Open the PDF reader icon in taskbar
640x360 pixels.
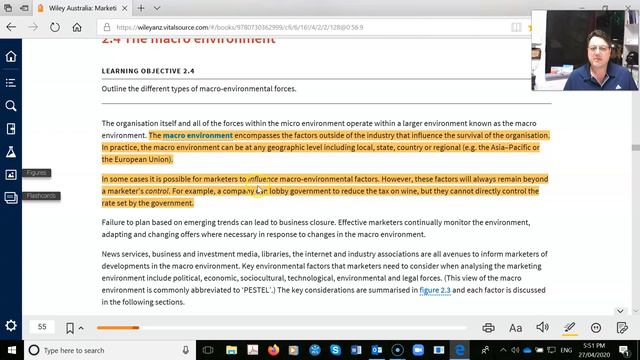tap(252, 350)
